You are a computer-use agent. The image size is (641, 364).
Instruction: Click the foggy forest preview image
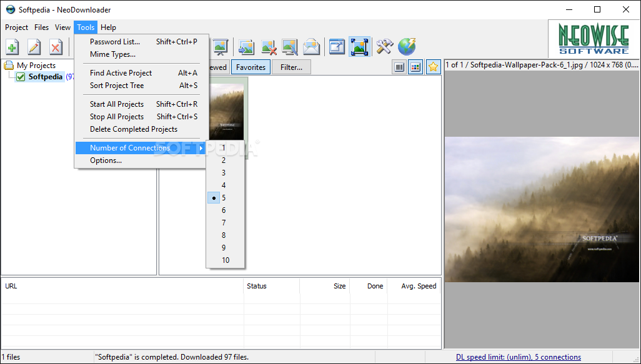click(542, 209)
